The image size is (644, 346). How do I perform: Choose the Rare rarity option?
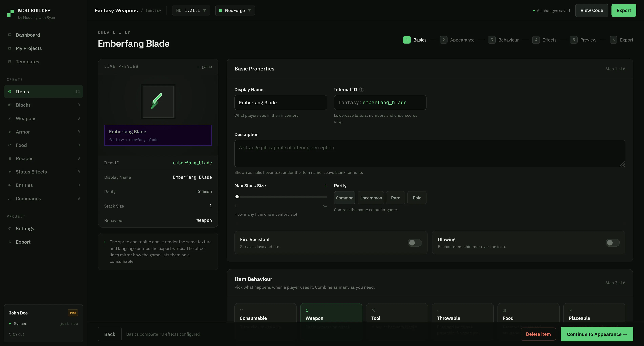pyautogui.click(x=396, y=198)
